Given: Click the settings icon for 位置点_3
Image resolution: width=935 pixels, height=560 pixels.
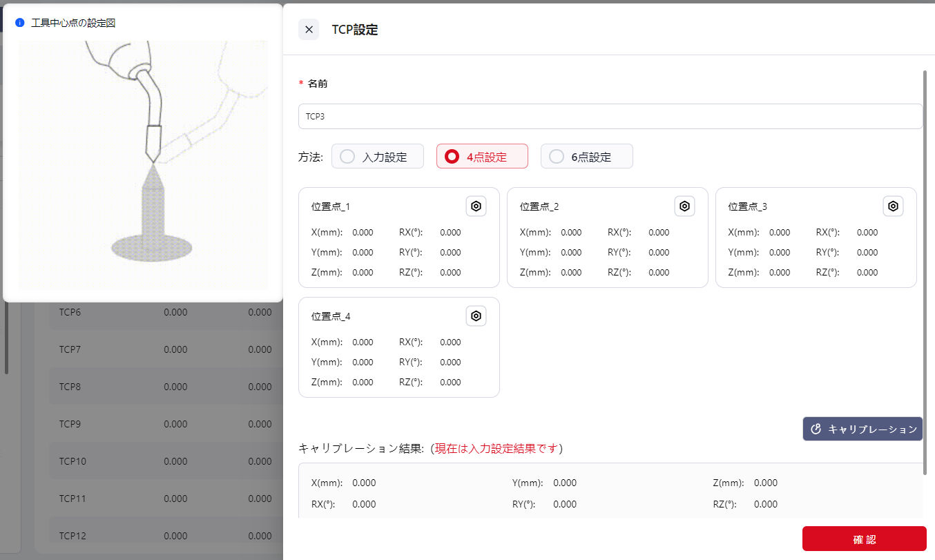Looking at the screenshot, I should [893, 206].
